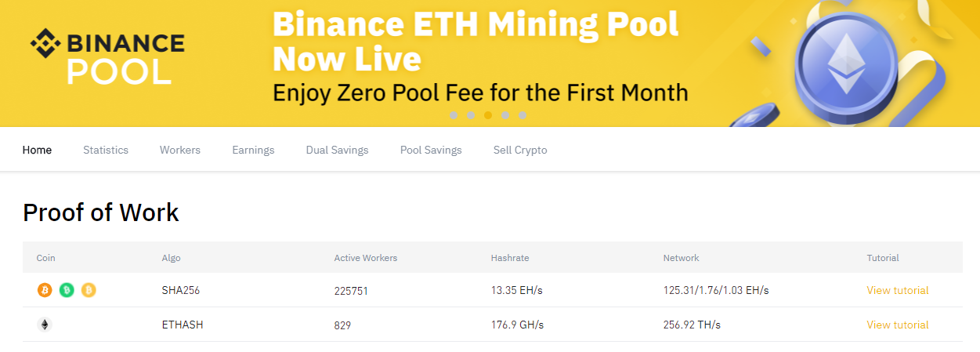980x352 pixels.
Task: Click the orange Bitcoin coin icon
Action: (45, 290)
